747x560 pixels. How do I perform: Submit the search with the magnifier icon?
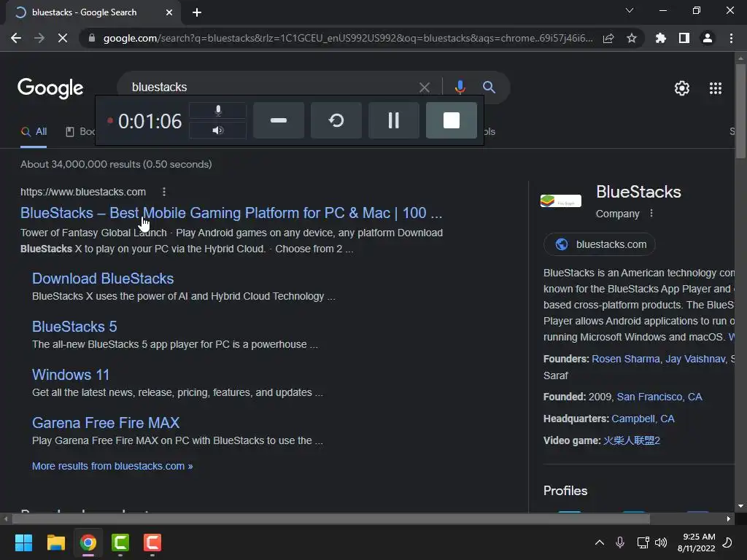pyautogui.click(x=489, y=87)
